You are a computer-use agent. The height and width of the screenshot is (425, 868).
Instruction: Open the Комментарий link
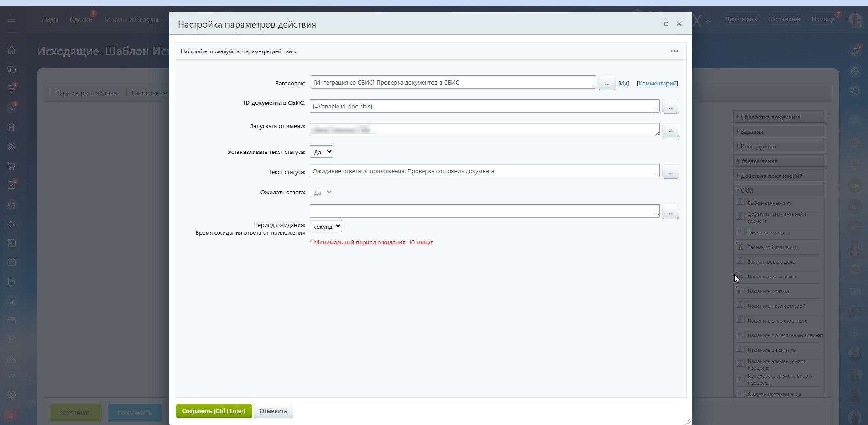657,84
